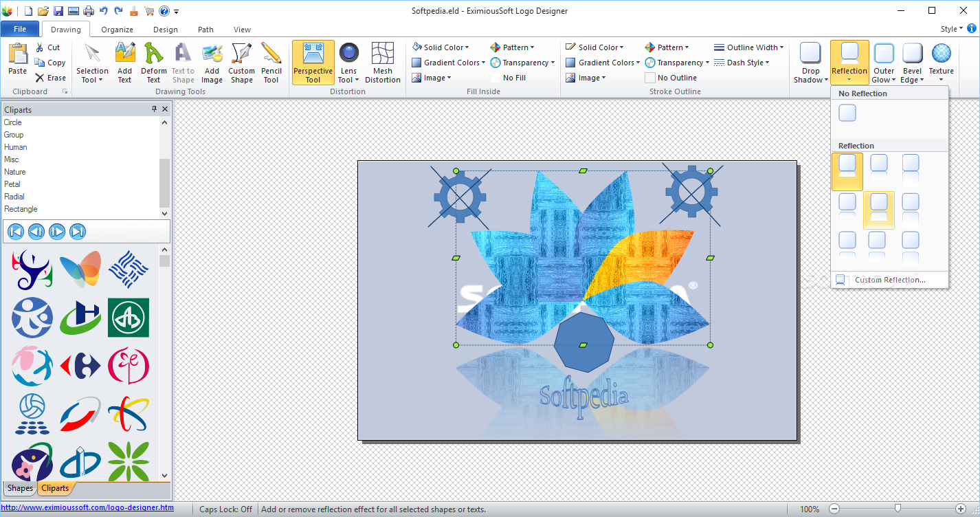
Task: Click the Print icon in quick toolbar
Action: (89, 11)
